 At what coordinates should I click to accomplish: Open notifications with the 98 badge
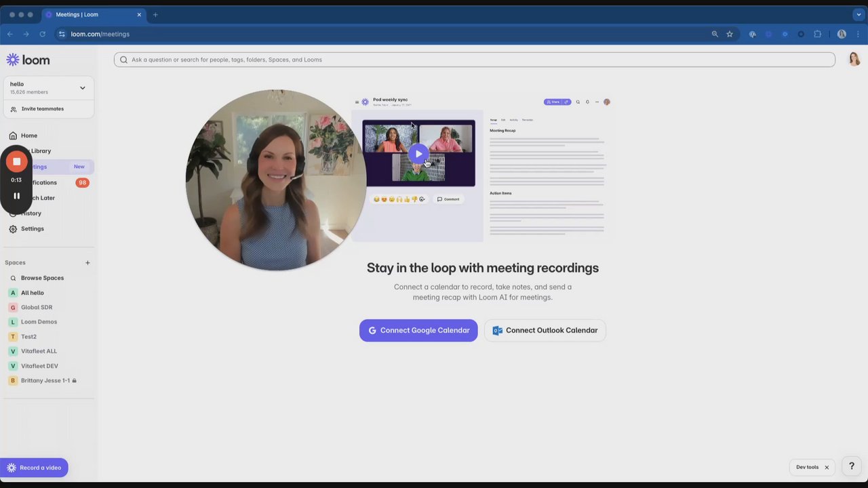[82, 182]
